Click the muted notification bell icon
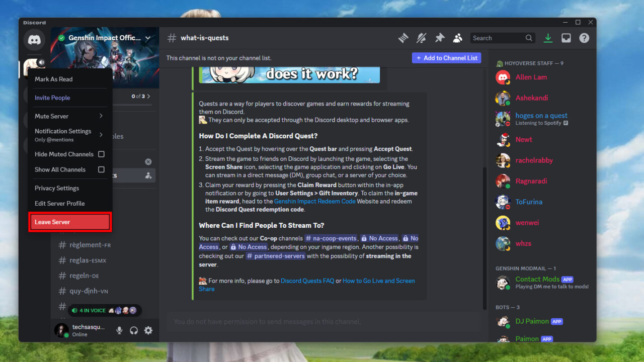Screen dimensions: 644x362 [421, 38]
